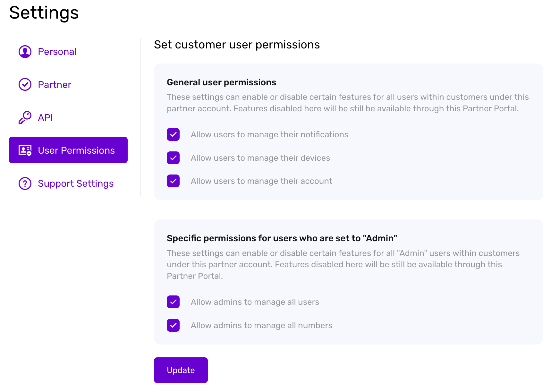Viewport: 551px width, 392px height.
Task: Click the 'Allow users to manage their notifications' label
Action: pyautogui.click(x=269, y=134)
